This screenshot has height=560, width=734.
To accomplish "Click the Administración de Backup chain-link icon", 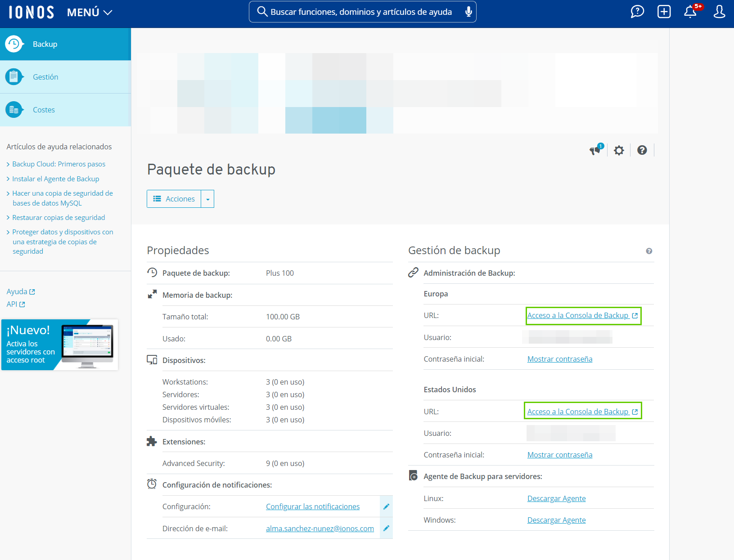I will (413, 273).
